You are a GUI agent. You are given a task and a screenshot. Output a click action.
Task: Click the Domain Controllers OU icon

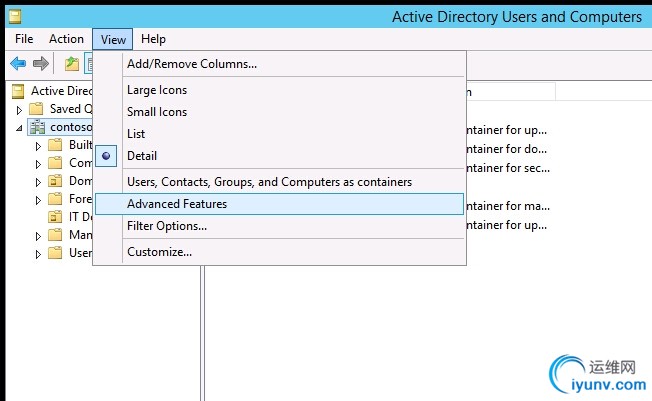[55, 181]
